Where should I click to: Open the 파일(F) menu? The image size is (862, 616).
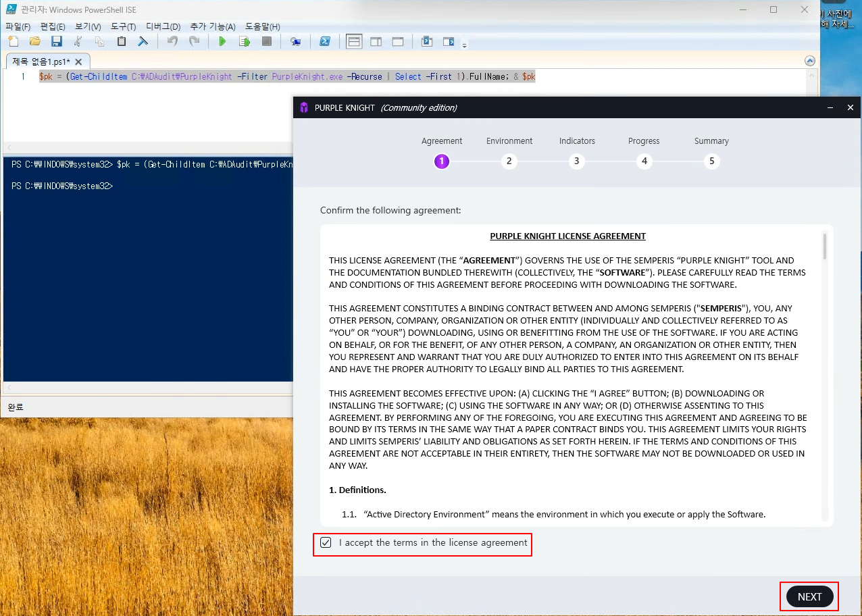pos(18,26)
